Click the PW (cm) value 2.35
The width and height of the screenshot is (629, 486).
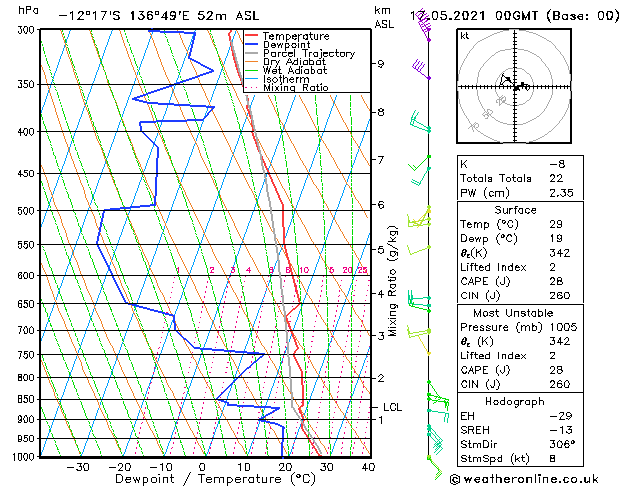pos(561,193)
